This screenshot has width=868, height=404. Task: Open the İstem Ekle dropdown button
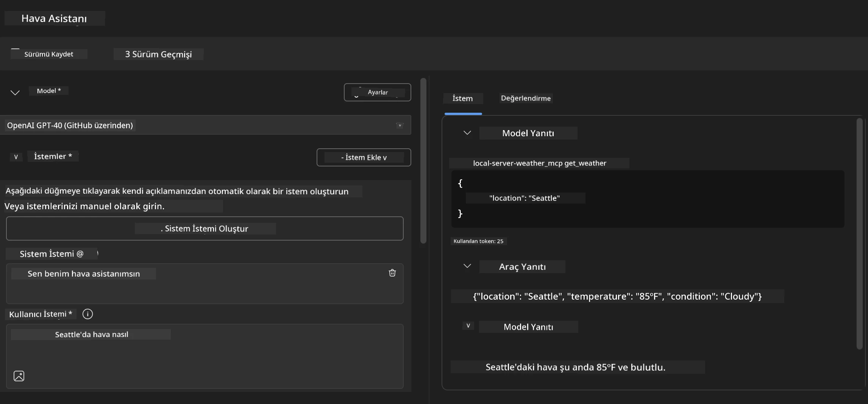(364, 157)
